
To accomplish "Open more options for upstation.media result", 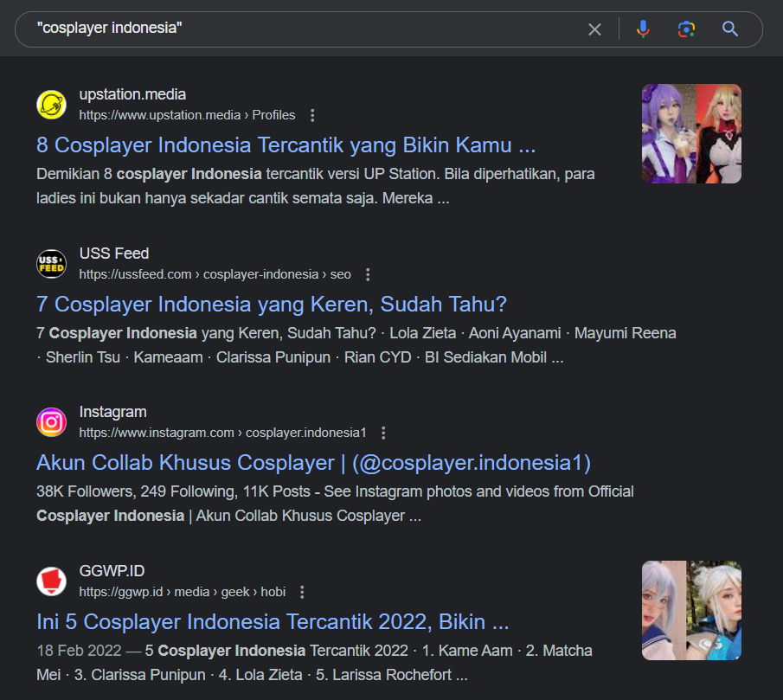I will pyautogui.click(x=312, y=115).
